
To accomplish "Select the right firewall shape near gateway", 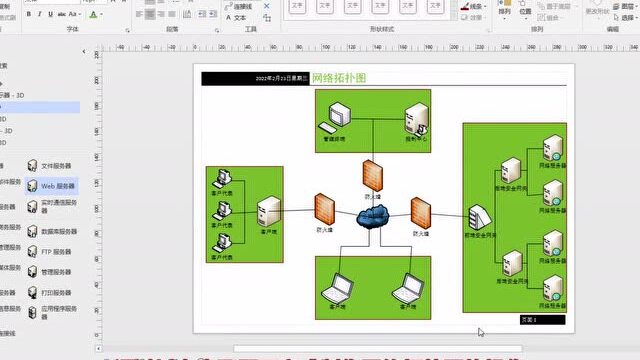I will pyautogui.click(x=420, y=213).
